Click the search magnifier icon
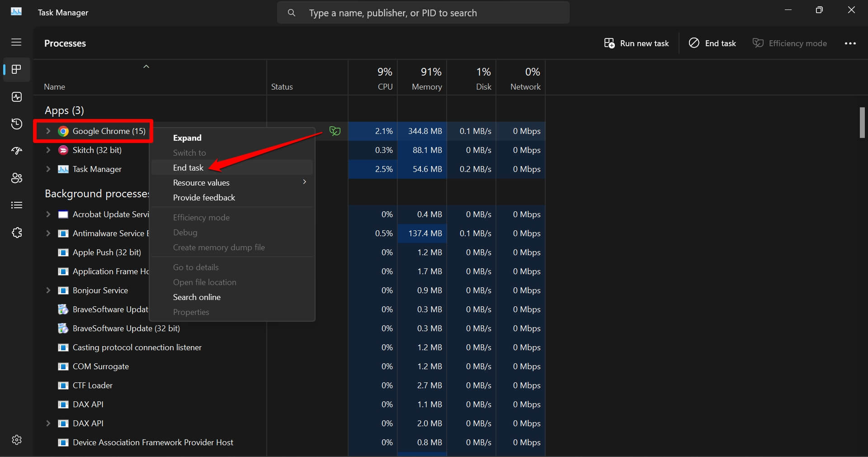The height and width of the screenshot is (457, 868). 292,13
